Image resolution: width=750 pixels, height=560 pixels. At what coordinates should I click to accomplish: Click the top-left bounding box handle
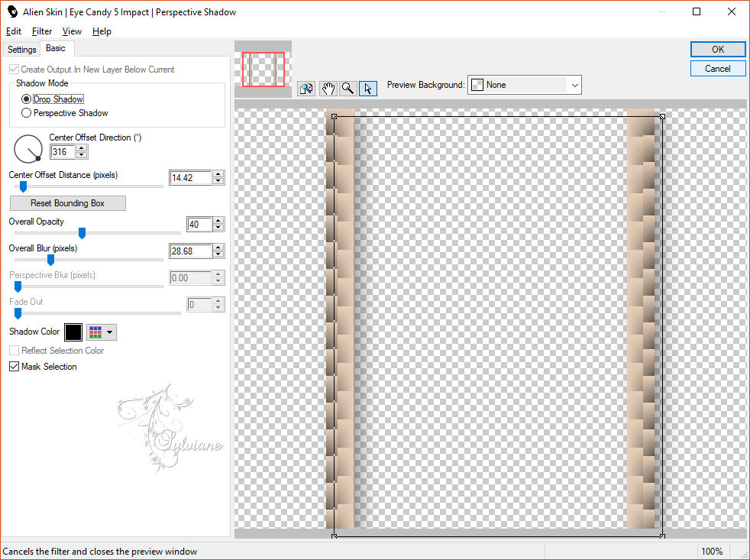click(334, 116)
